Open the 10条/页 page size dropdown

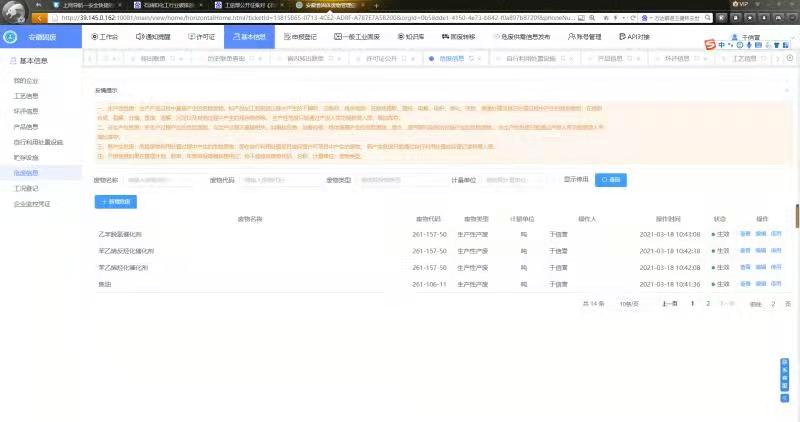(628, 303)
